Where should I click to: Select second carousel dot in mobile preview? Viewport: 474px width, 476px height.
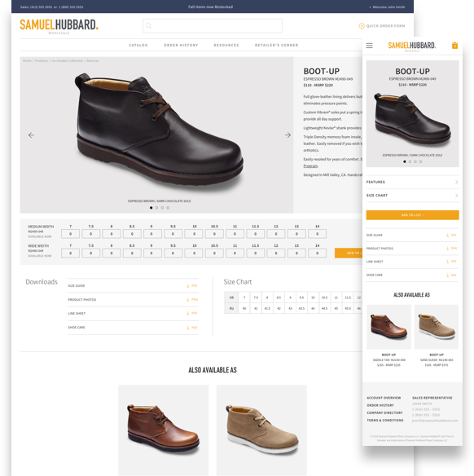410,162
